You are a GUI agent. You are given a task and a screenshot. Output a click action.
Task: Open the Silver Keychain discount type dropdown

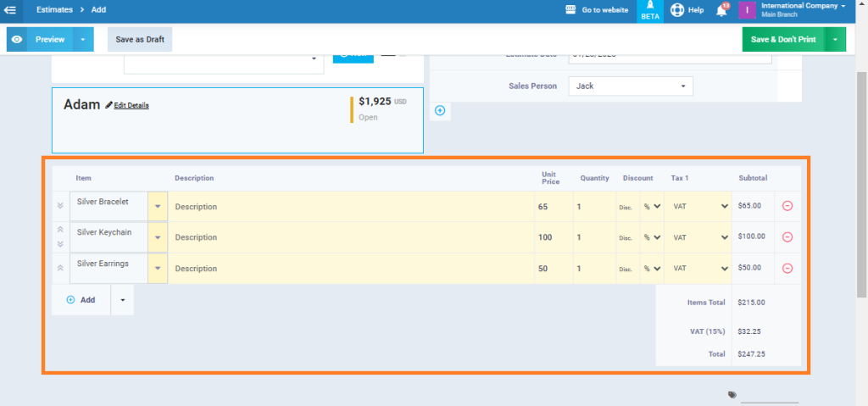pos(652,237)
